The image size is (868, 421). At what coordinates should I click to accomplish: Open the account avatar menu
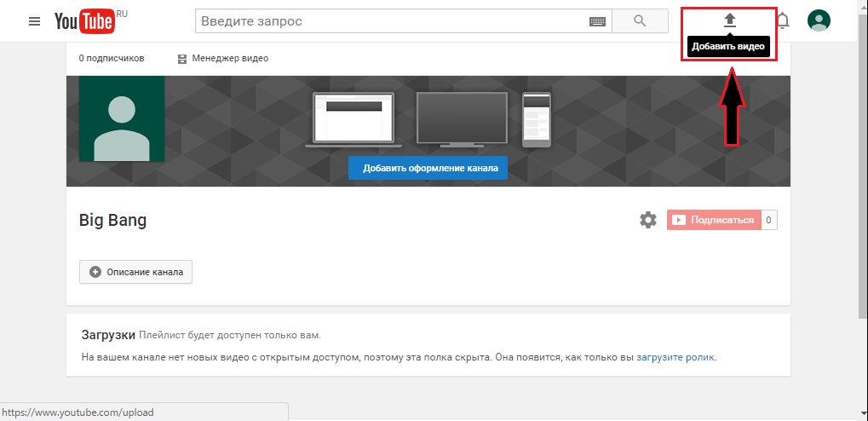(819, 20)
